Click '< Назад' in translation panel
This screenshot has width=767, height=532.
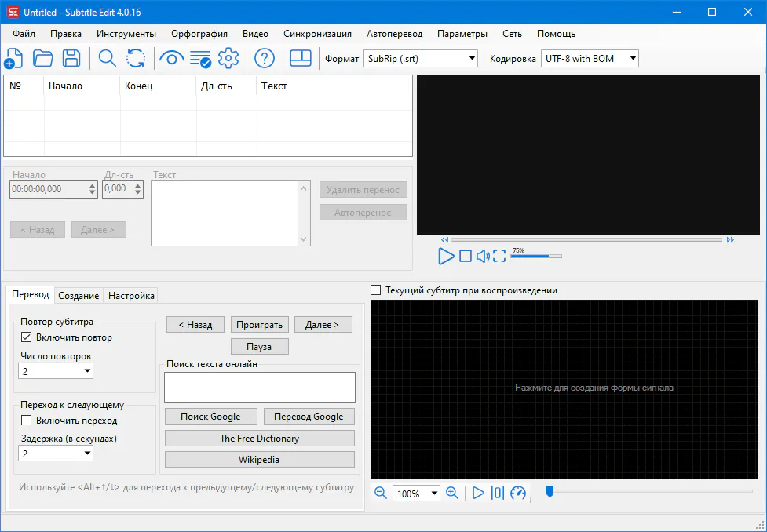tap(195, 325)
